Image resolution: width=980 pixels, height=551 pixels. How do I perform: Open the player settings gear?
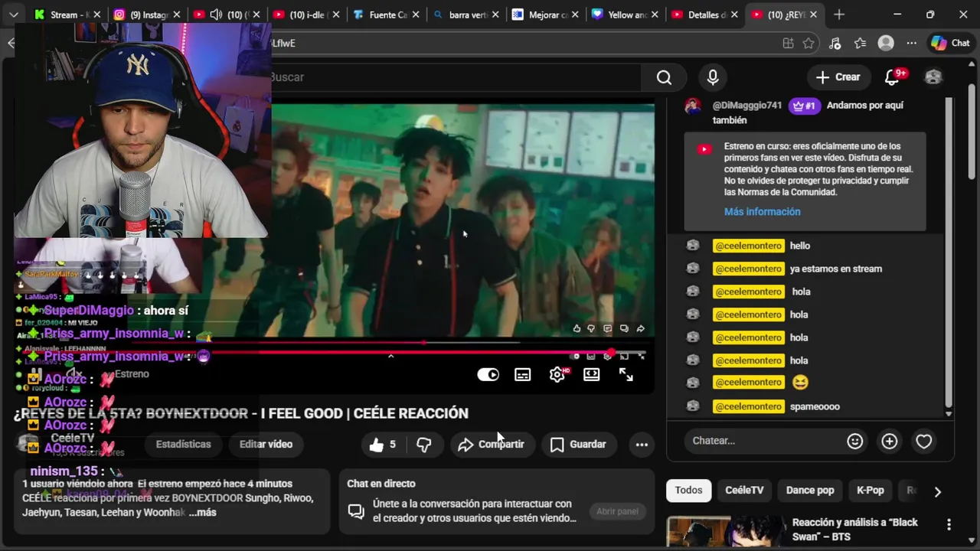click(x=557, y=375)
